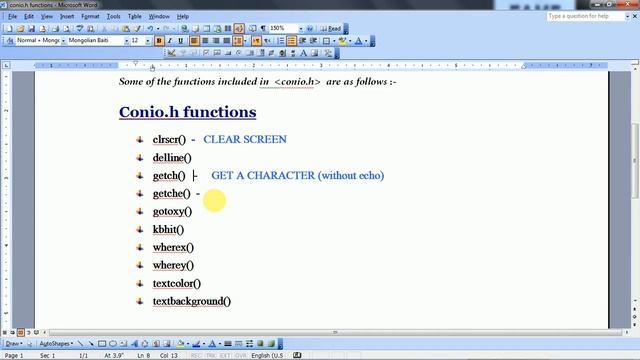Open Print Preview from the toolbar
This screenshot has width=640, height=360.
(67, 29)
